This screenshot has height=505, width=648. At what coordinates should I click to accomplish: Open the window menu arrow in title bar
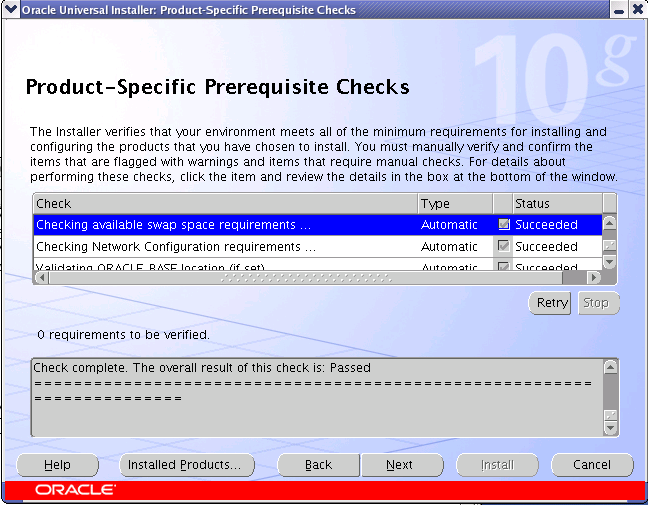pyautogui.click(x=10, y=9)
